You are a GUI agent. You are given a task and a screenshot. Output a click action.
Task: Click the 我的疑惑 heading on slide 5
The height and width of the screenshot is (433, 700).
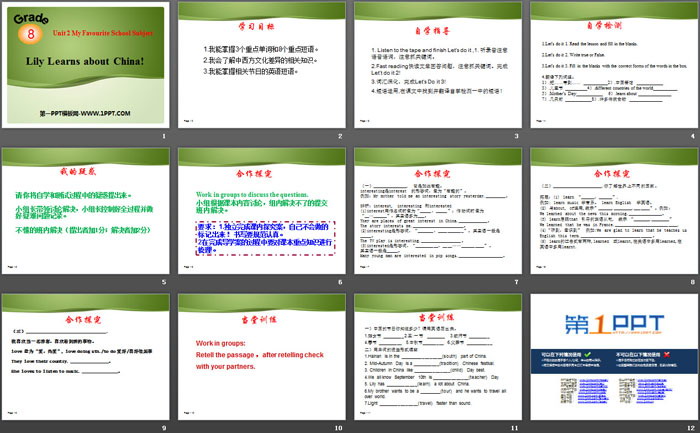(78, 171)
